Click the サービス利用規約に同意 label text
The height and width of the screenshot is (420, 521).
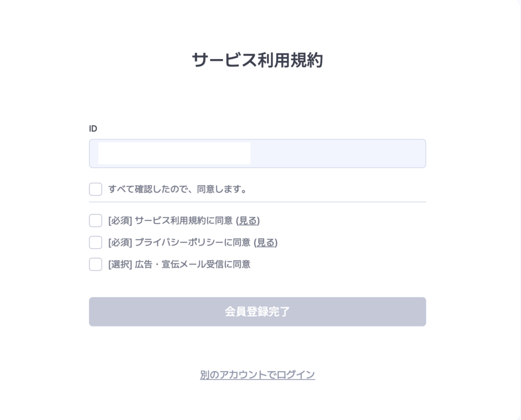click(184, 221)
